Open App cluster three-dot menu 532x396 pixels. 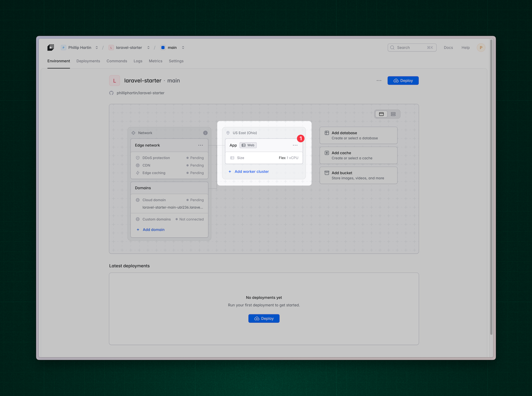point(295,145)
